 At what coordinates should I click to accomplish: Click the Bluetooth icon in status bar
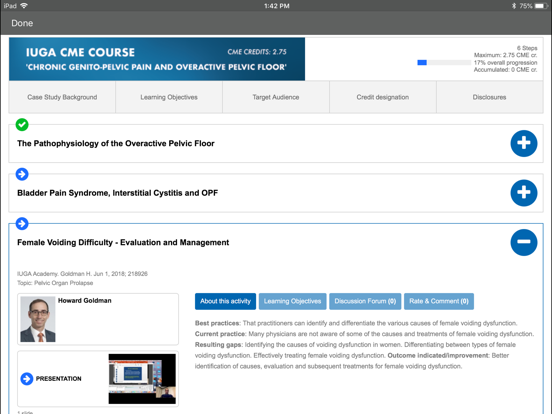514,6
